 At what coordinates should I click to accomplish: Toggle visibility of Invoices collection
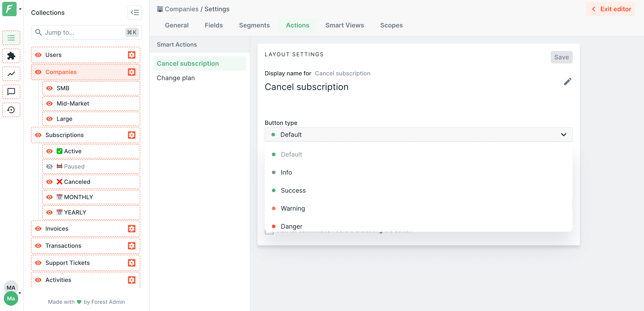click(38, 229)
